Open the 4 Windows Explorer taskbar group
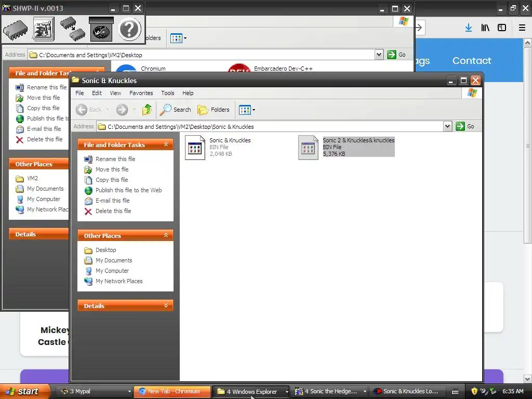This screenshot has height=399, width=532. pos(251,392)
